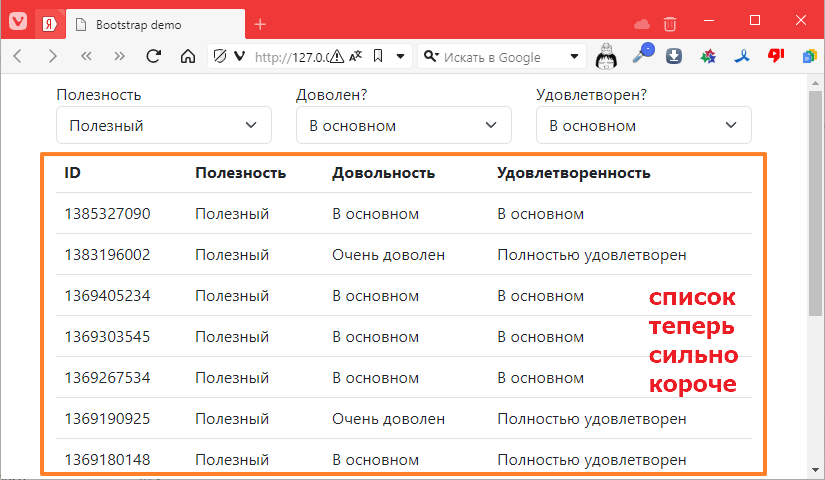Screen dimensions: 825x480
Task: Click the shield tracker blocker icon
Action: point(221,57)
